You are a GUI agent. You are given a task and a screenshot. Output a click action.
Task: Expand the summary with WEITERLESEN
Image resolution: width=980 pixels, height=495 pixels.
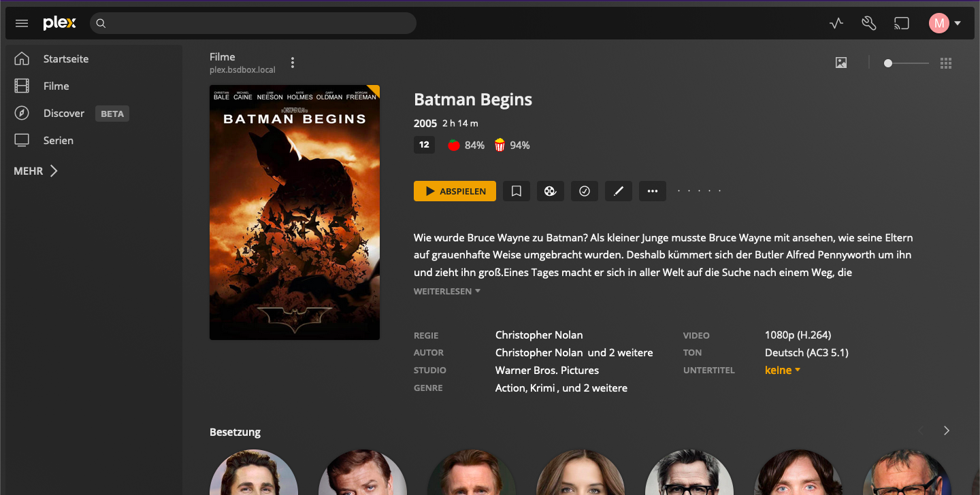[447, 291]
